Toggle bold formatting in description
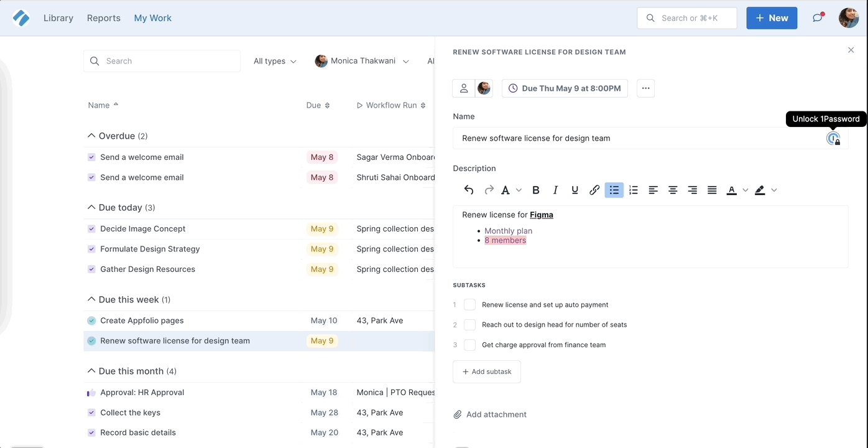Viewport: 868px width, 448px height. click(536, 190)
